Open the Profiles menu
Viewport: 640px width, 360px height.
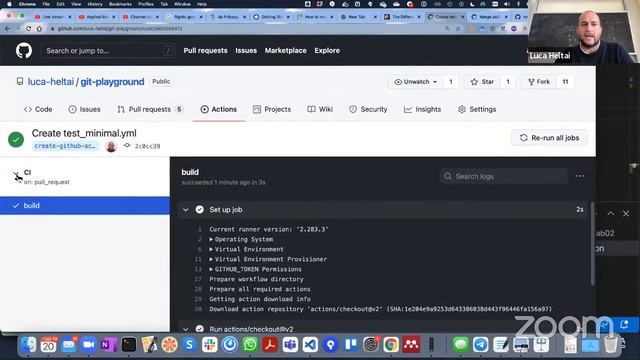(146, 4)
